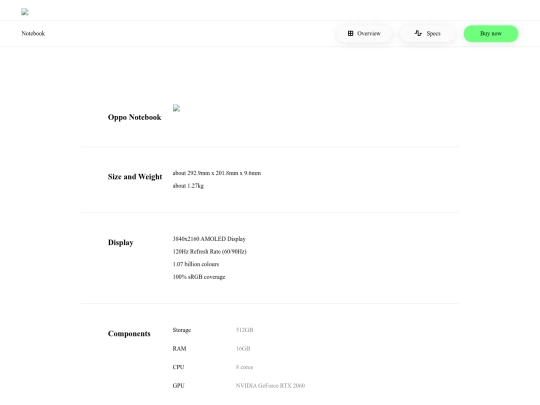Viewport: 540px width, 405px height.
Task: Click the NVIDIA GeForce RTX 2060 value
Action: (270, 386)
